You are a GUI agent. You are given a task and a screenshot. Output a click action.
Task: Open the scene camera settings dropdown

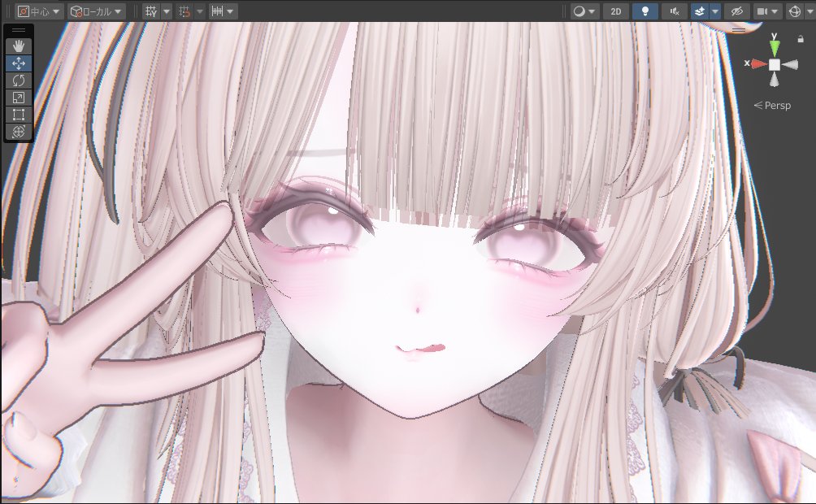coord(767,11)
